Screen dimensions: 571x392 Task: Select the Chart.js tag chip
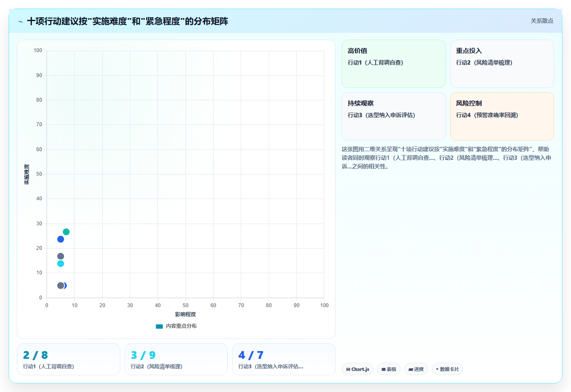pos(358,369)
